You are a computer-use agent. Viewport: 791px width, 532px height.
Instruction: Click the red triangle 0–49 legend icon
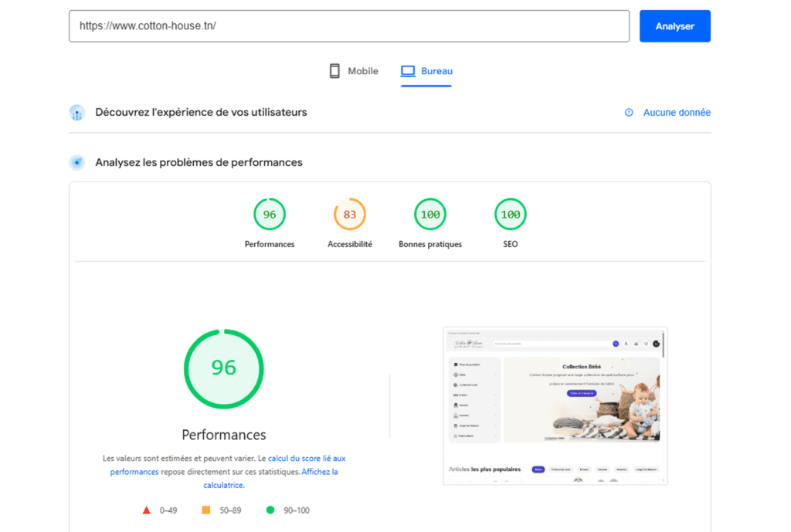[146, 510]
